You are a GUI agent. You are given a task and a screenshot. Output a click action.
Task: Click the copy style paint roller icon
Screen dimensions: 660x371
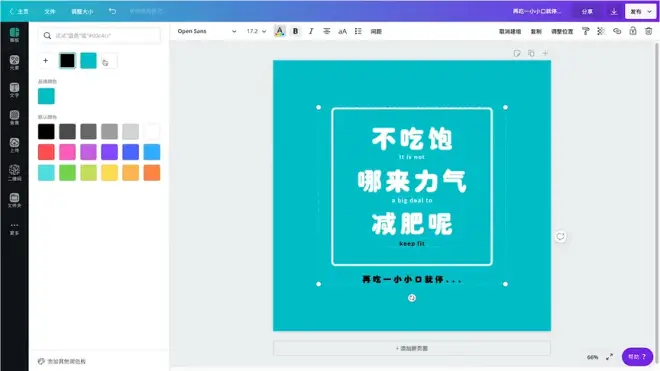coord(585,31)
